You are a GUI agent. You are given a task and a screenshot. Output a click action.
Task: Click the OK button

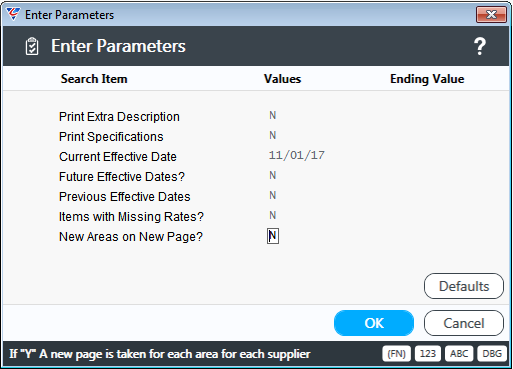point(374,323)
